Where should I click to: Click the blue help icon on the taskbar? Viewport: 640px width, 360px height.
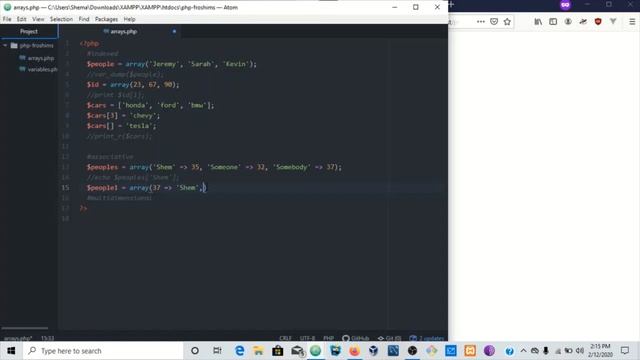[x=509, y=351]
